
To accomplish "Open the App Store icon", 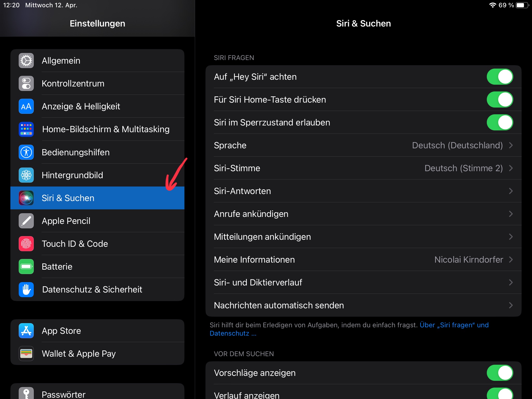I will coord(26,331).
